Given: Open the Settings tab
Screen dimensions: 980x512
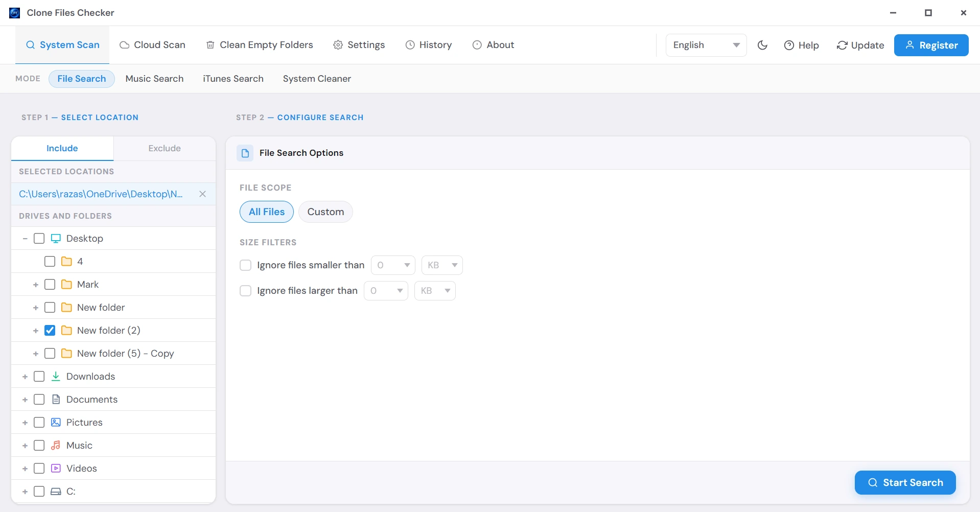Looking at the screenshot, I should [x=359, y=45].
